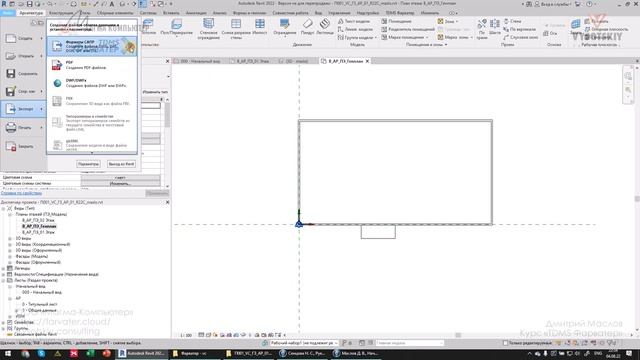Select В_АР_ПЭ_01 Этаж in project browser
Viewport: 640px width, 360px height.
click(x=38, y=232)
